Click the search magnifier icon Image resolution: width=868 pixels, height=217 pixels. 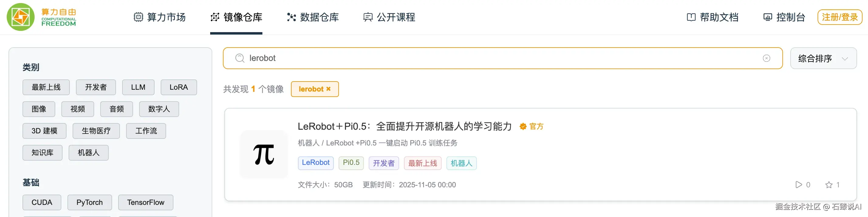pos(240,58)
